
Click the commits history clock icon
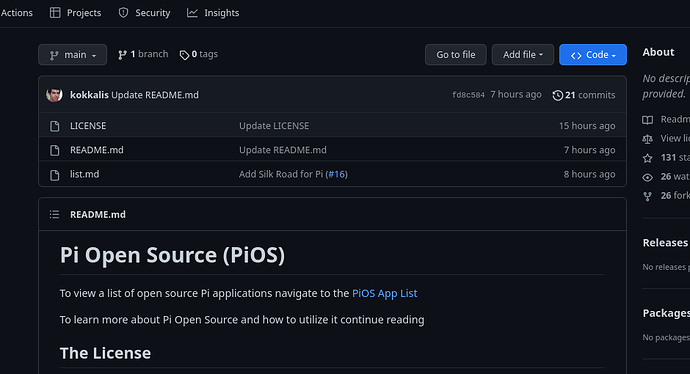(558, 95)
